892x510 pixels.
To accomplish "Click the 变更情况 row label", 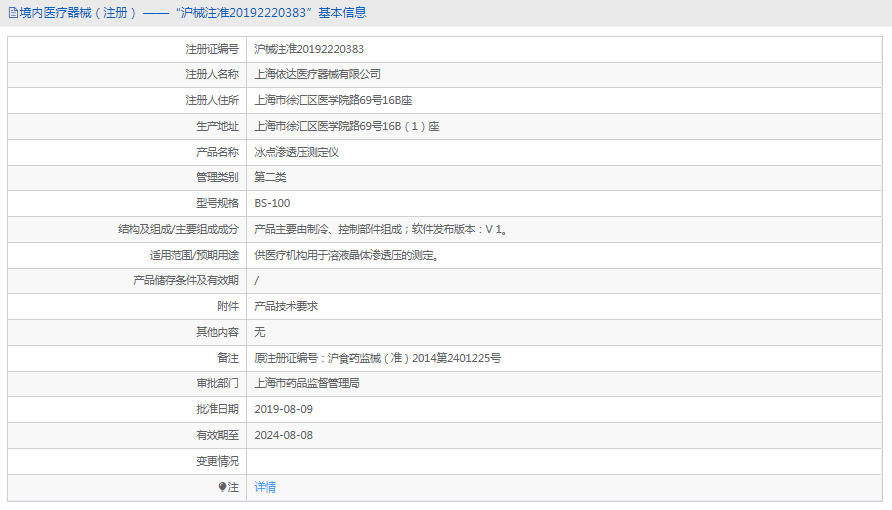I will (217, 461).
